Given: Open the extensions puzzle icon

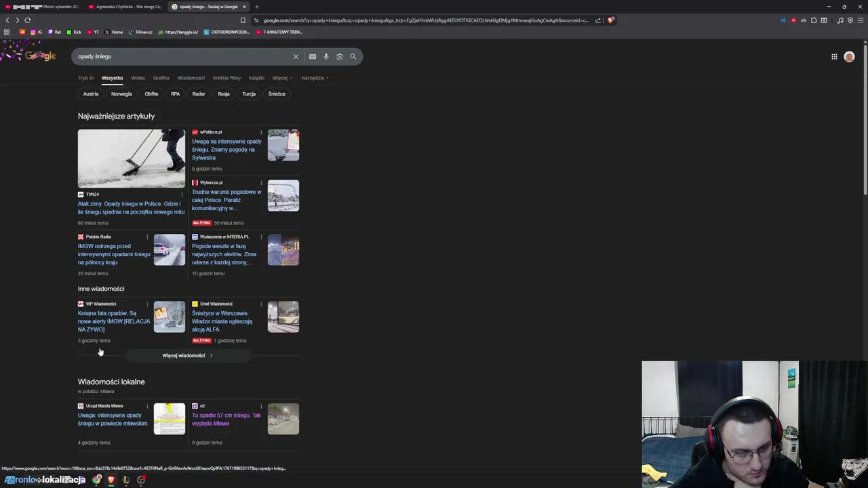Looking at the screenshot, I should [814, 20].
